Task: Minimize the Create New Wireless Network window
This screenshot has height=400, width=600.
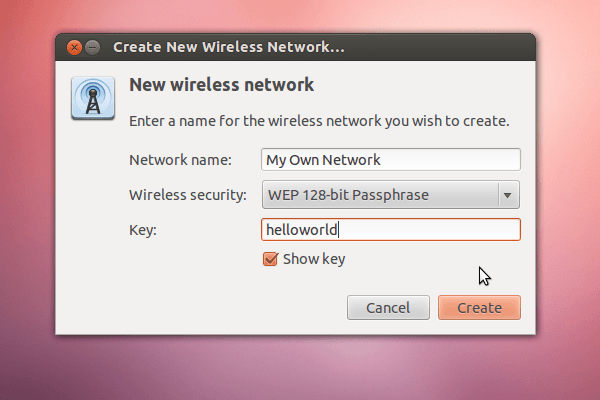Action: pyautogui.click(x=93, y=47)
